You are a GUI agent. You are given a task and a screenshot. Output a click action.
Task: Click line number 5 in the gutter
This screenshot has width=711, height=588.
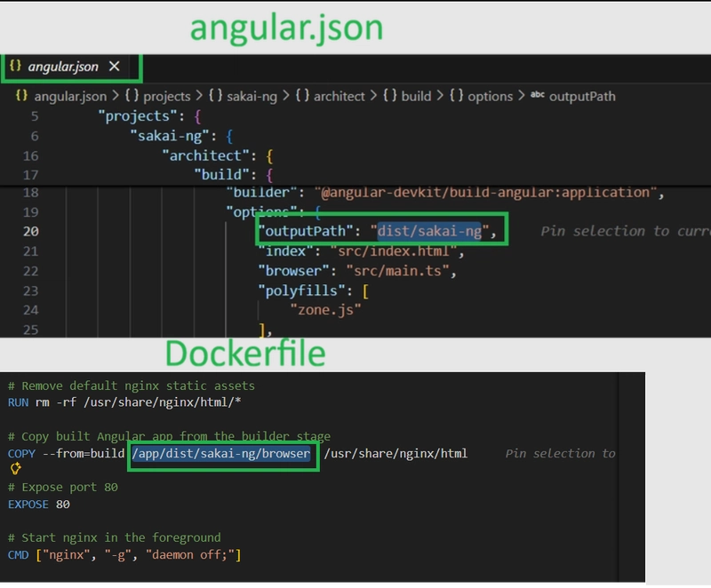[35, 116]
